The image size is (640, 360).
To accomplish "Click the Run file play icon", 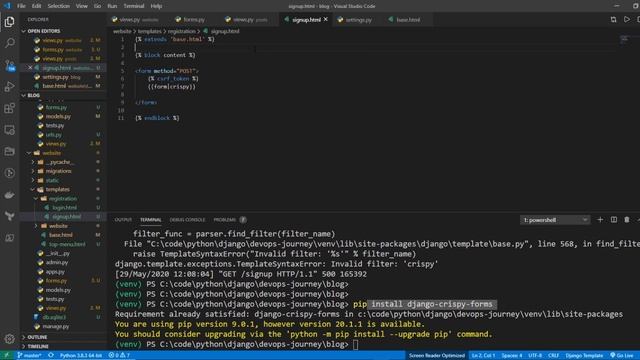I will 627,19.
